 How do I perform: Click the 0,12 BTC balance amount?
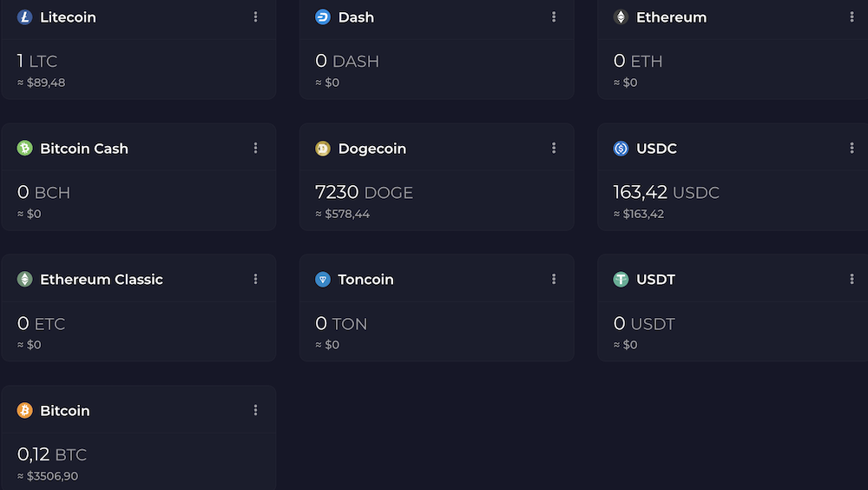(51, 454)
